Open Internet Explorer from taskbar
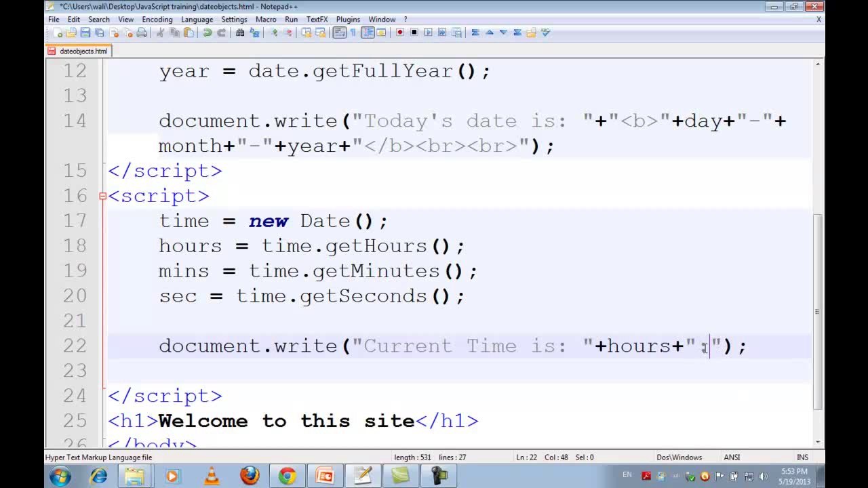The image size is (868, 488). (99, 476)
